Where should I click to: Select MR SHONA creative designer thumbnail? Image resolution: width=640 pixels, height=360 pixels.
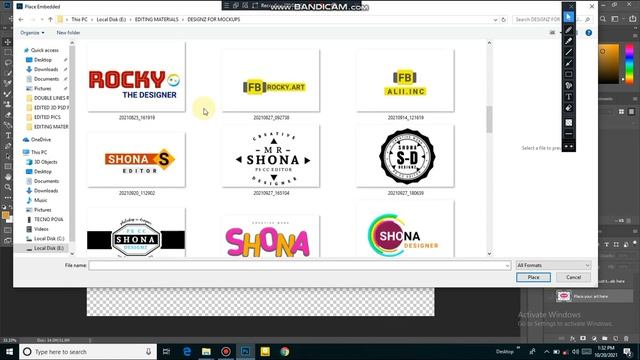point(271,156)
